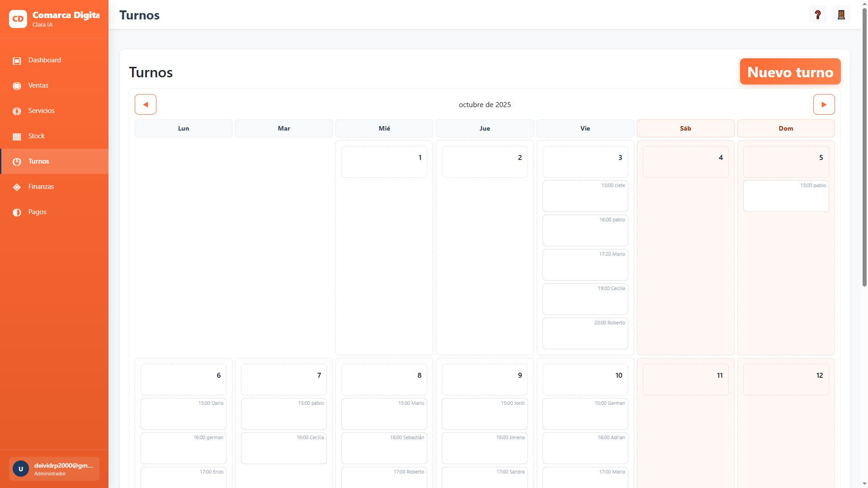Image resolution: width=868 pixels, height=488 pixels.
Task: Advance to next month arrow
Action: point(824,104)
